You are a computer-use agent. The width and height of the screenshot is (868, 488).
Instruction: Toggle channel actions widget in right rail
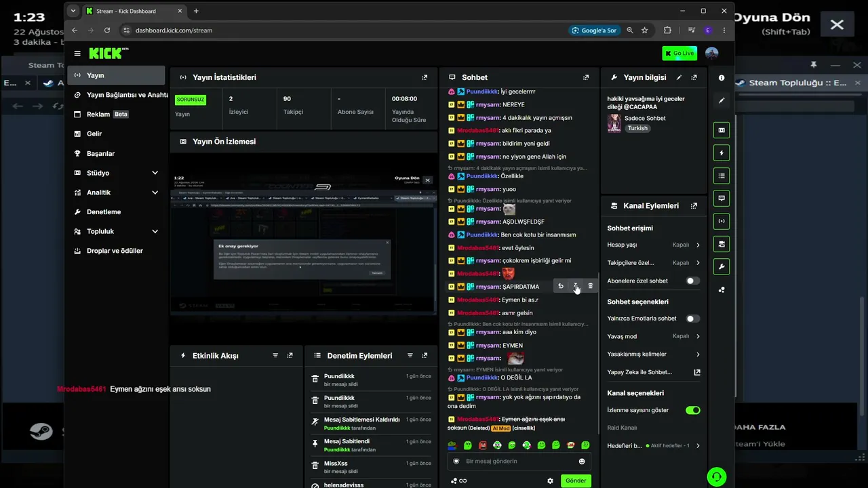tap(722, 244)
